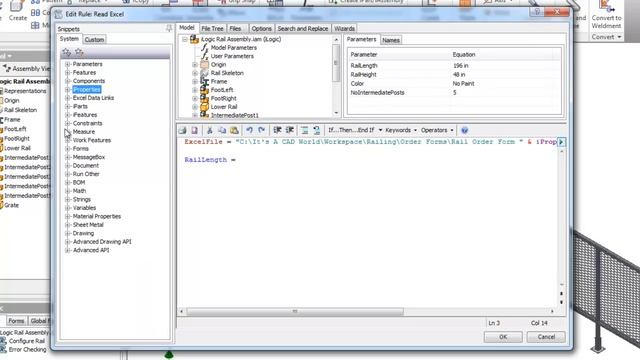
Task: Place cursor after RailLength = in editor
Action: 237,160
